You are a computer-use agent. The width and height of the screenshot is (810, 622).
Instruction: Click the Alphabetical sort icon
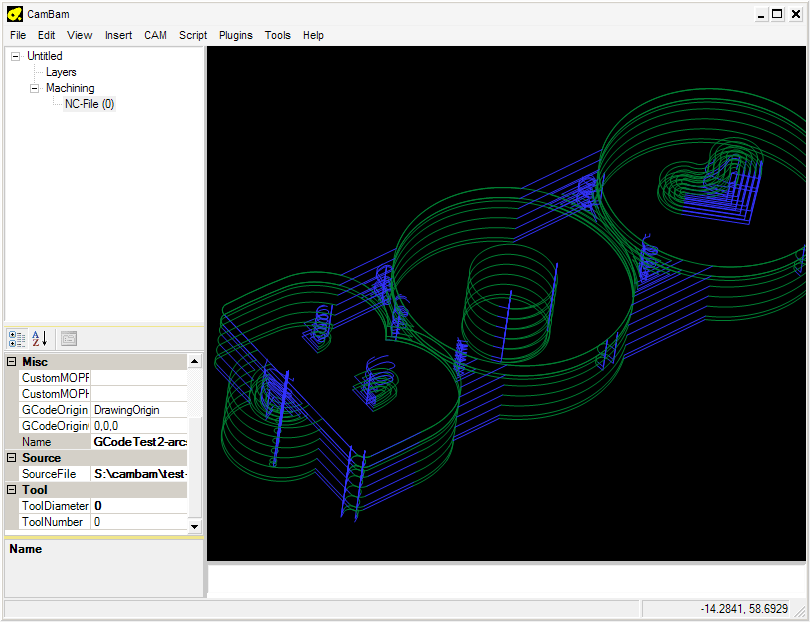pyautogui.click(x=40, y=338)
